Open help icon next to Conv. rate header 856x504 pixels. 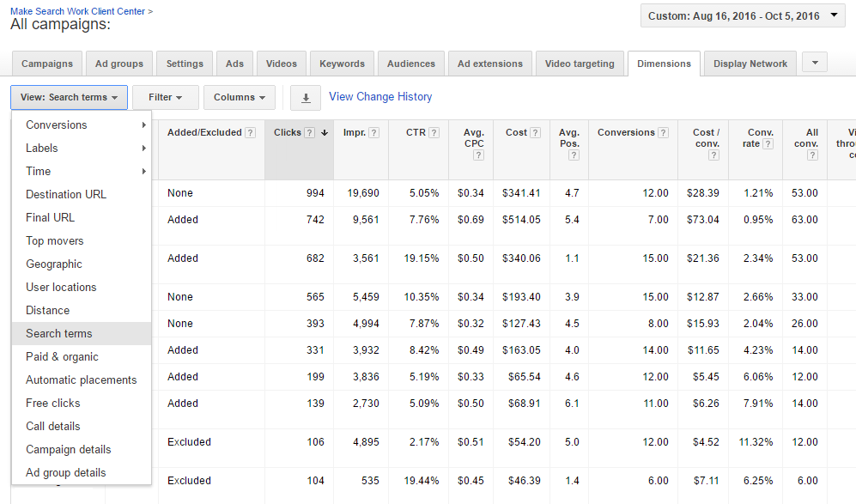(768, 143)
